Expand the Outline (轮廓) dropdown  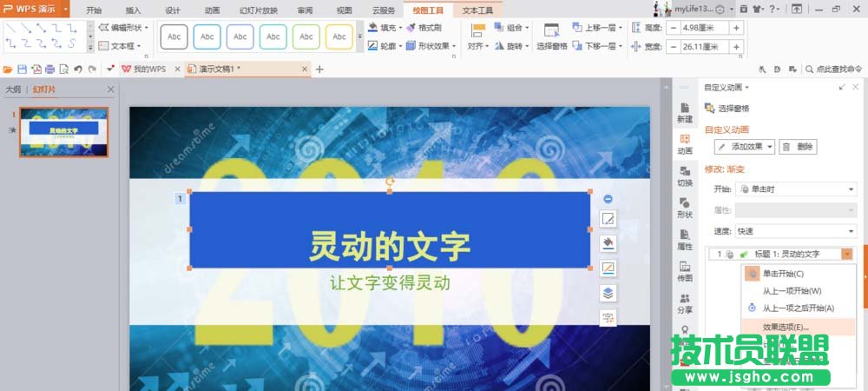click(x=399, y=46)
